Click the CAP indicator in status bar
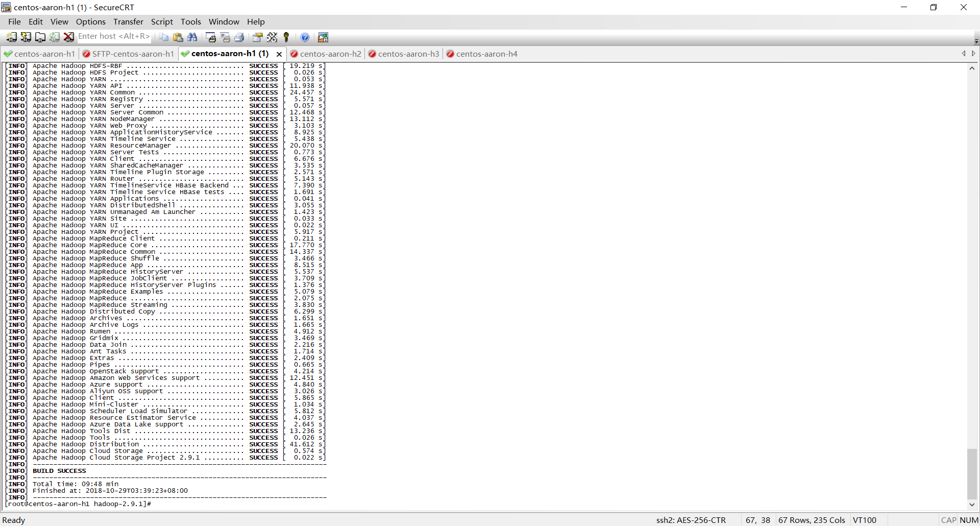The width and height of the screenshot is (980, 526). point(948,520)
